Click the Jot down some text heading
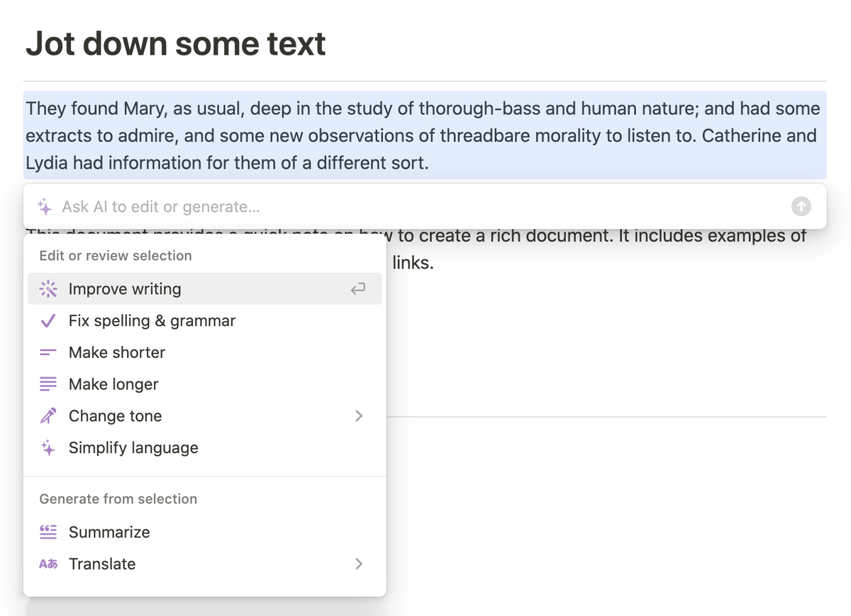The height and width of the screenshot is (616, 851). [x=175, y=44]
